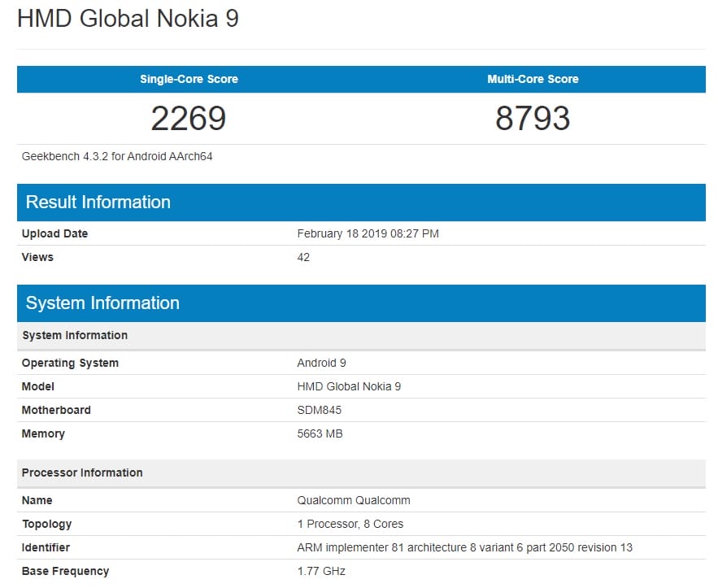Image resolution: width=718 pixels, height=588 pixels.
Task: Click the blue System Information section header
Action: (102, 303)
